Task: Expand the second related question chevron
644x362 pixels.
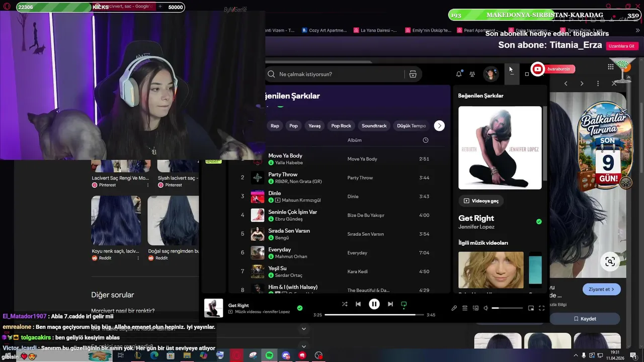Action: [x=303, y=346]
